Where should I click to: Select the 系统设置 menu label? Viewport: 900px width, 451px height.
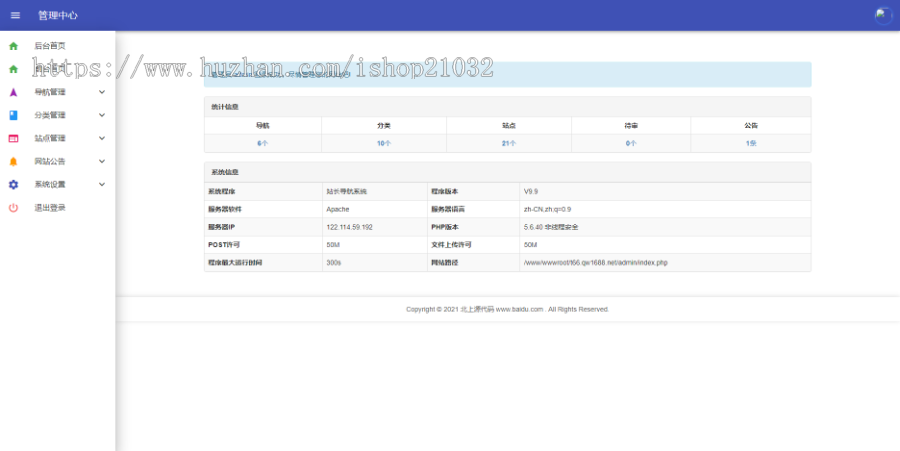50,184
